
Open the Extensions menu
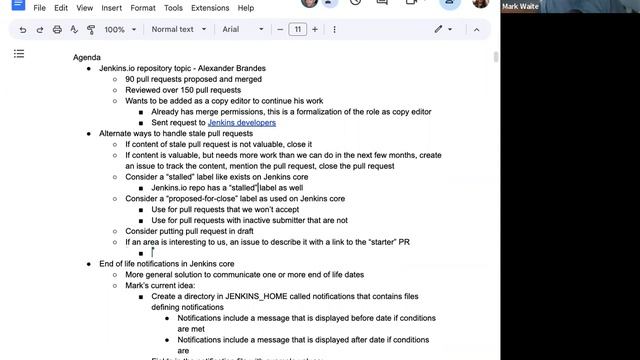pyautogui.click(x=210, y=8)
